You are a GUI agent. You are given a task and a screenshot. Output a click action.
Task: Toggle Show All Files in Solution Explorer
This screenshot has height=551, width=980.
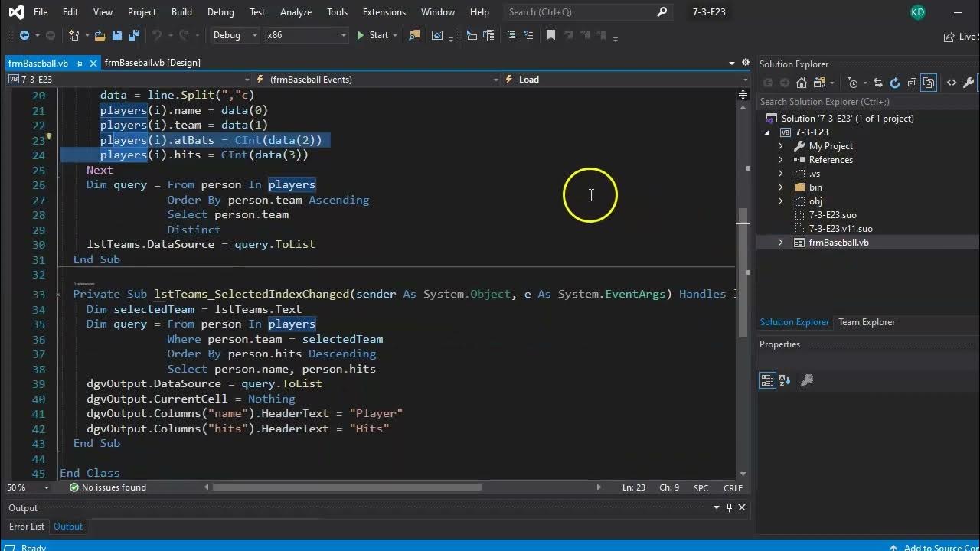point(929,83)
